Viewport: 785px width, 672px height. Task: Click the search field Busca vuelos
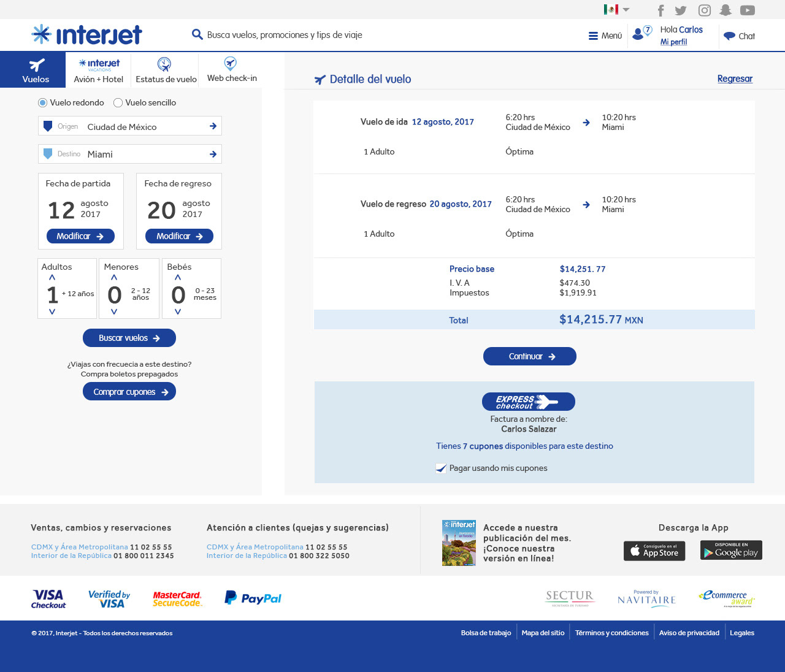(x=285, y=35)
